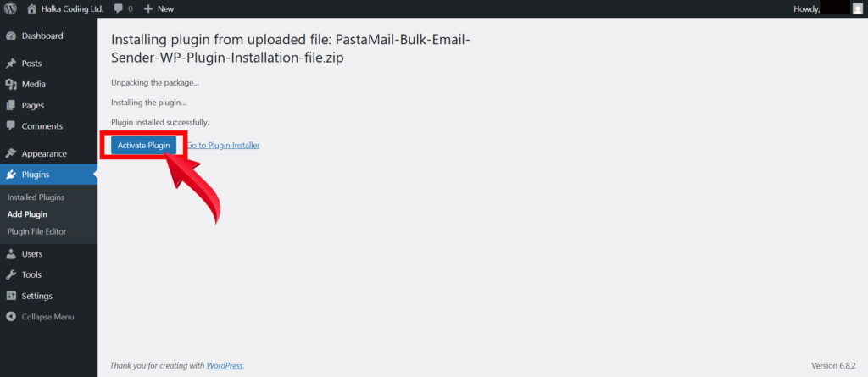Image resolution: width=868 pixels, height=377 pixels.
Task: Click the Appearance paintbrush icon
Action: point(11,154)
